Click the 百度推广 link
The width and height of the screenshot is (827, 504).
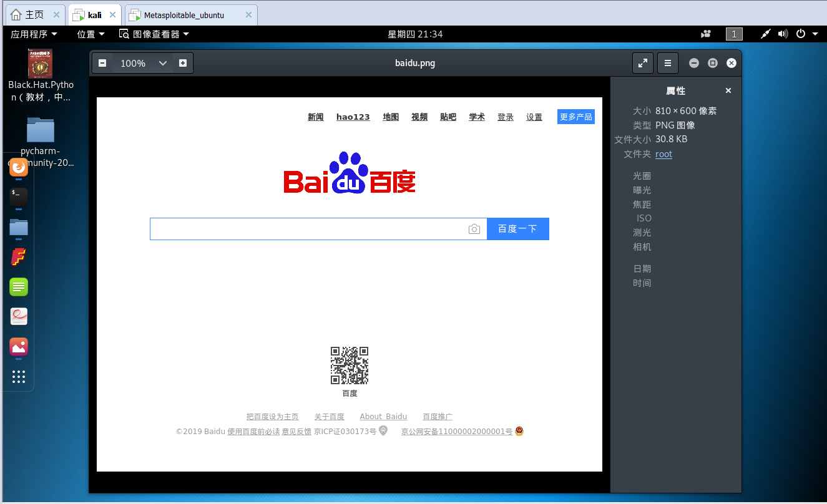coord(438,417)
